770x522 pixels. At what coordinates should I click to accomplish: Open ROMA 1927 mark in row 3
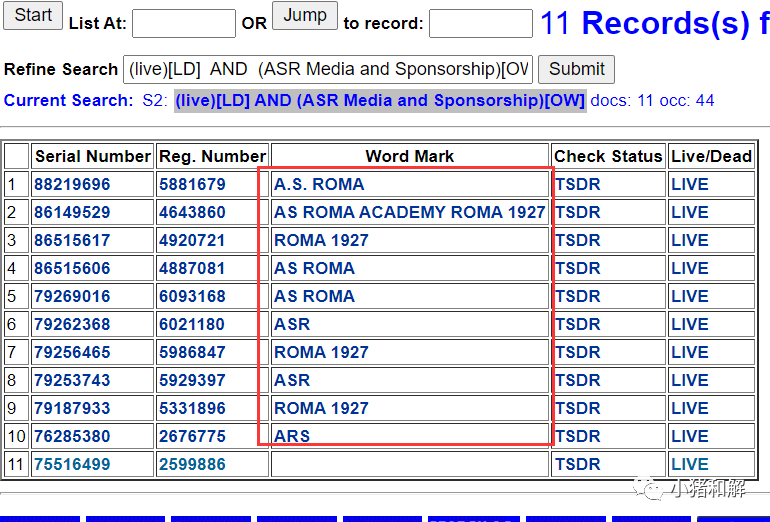point(321,240)
